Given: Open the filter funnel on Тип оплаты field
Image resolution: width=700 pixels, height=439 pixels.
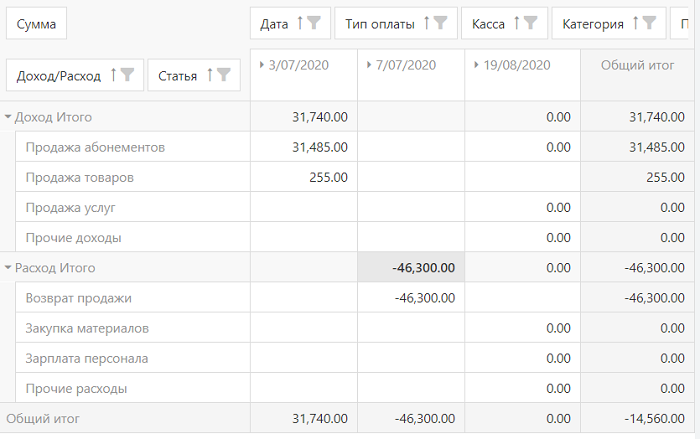Looking at the screenshot, I should 441,23.
